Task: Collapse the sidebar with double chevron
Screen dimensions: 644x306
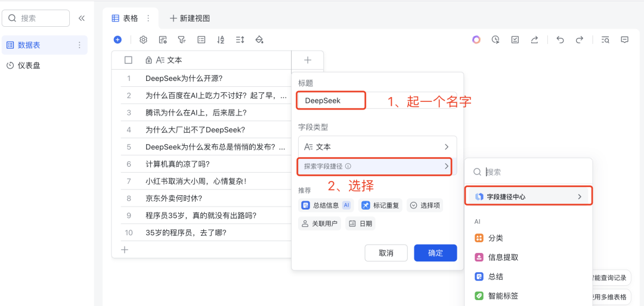Action: point(82,18)
